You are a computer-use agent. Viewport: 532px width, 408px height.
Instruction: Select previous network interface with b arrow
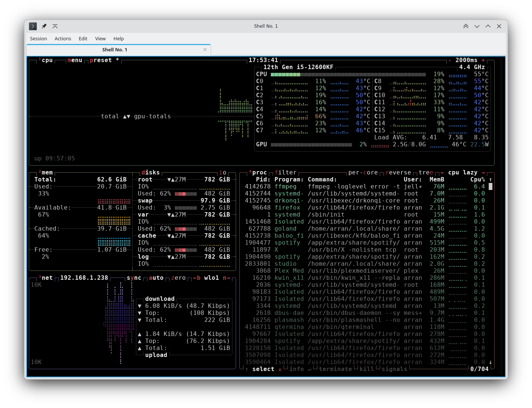pos(197,278)
